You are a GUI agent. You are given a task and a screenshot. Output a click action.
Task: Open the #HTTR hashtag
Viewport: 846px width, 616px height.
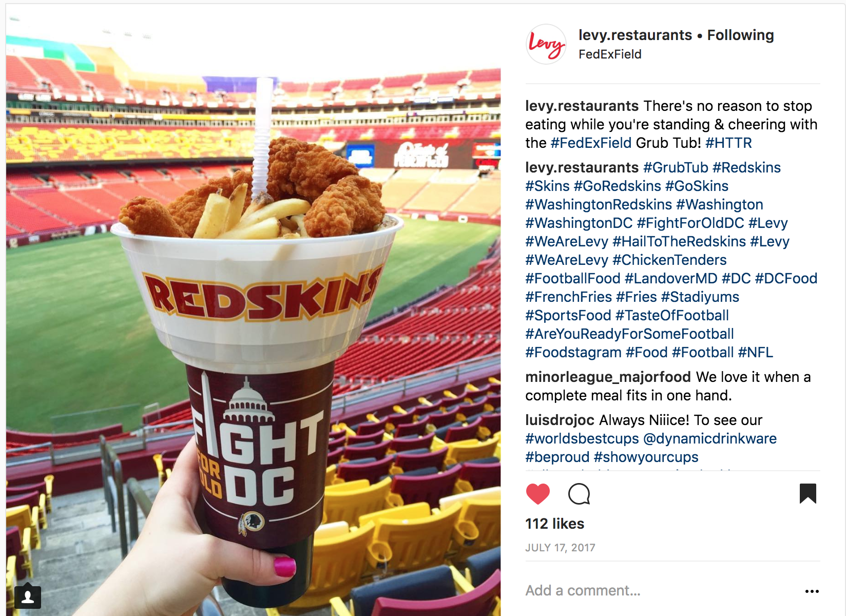coord(728,143)
